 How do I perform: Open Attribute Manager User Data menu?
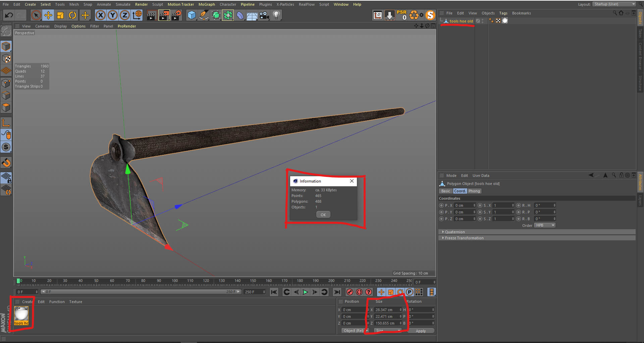point(481,176)
